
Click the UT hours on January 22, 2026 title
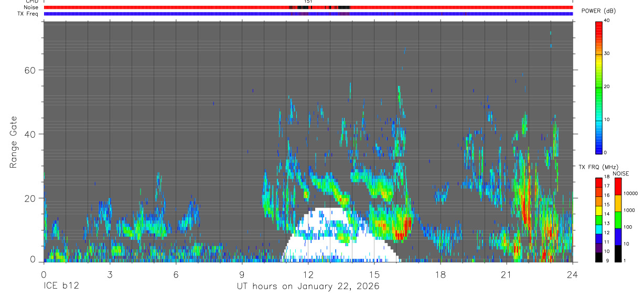tap(308, 287)
